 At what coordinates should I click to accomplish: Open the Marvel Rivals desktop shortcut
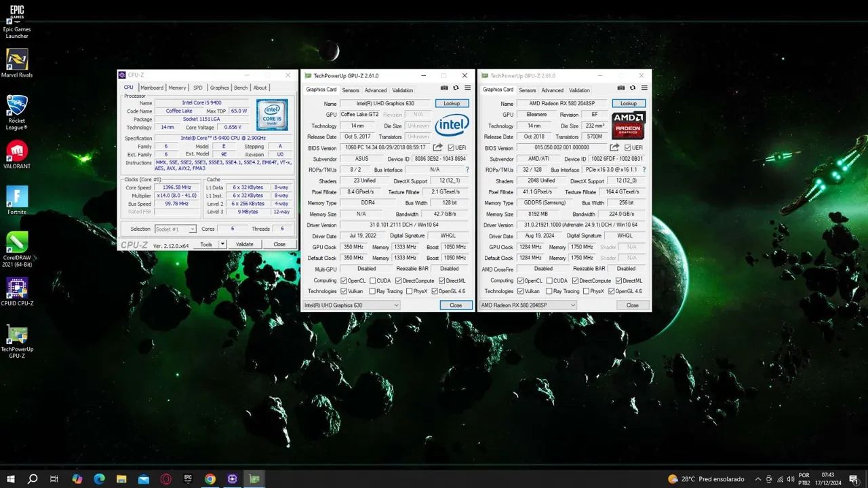(17, 63)
